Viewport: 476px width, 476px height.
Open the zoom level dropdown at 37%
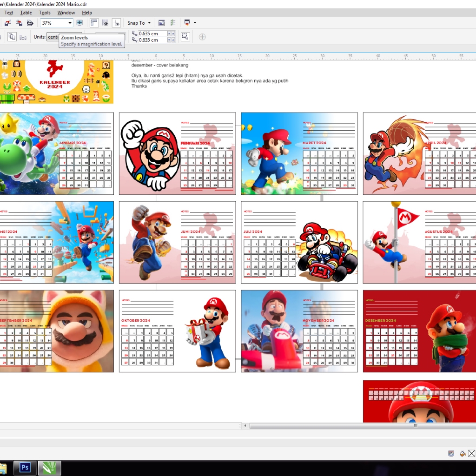(x=70, y=23)
